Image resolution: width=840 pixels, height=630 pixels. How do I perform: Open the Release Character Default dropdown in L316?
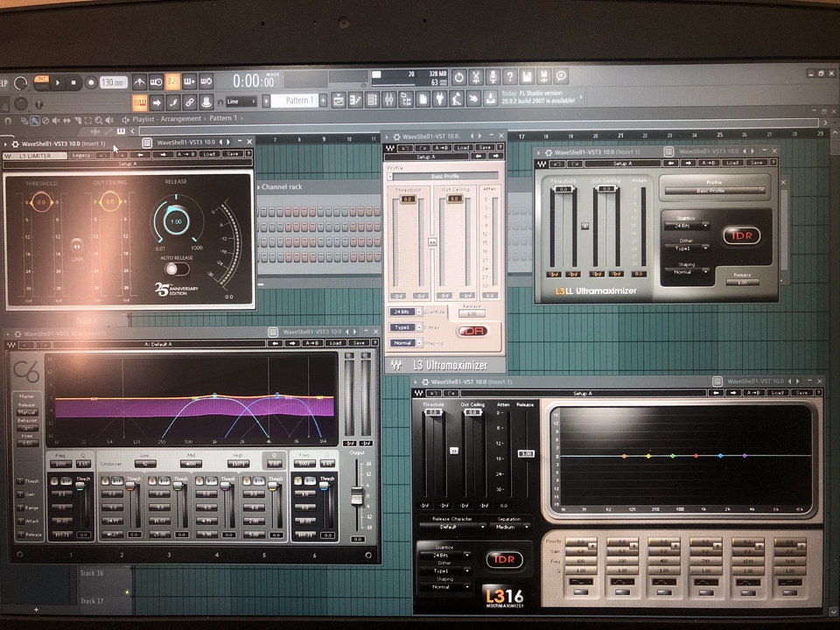[x=452, y=527]
